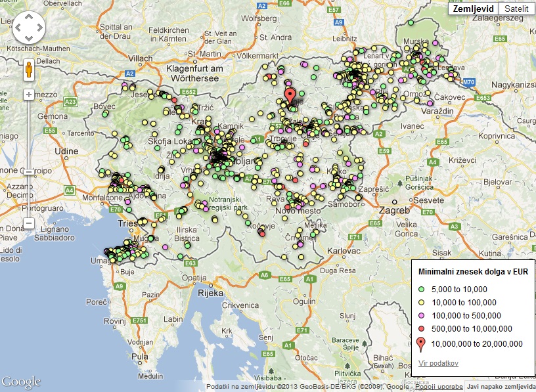536x392 pixels.
Task: Switch to the Satelit view
Action: click(517, 9)
